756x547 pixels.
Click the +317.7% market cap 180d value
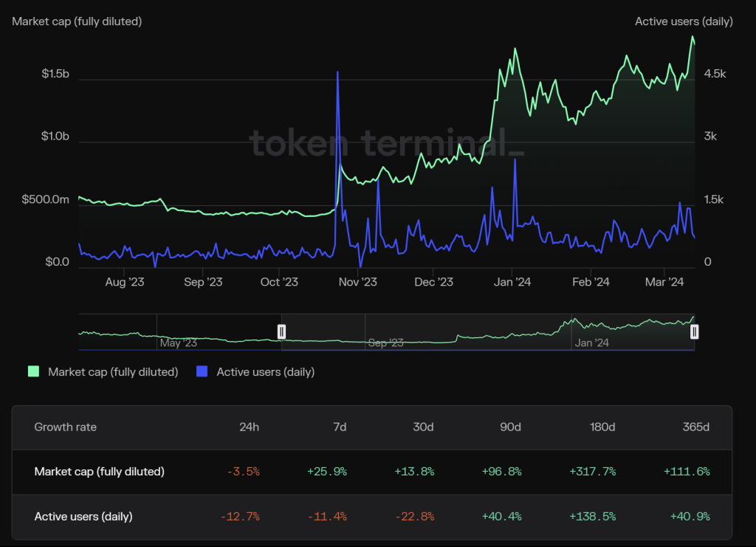(x=592, y=472)
